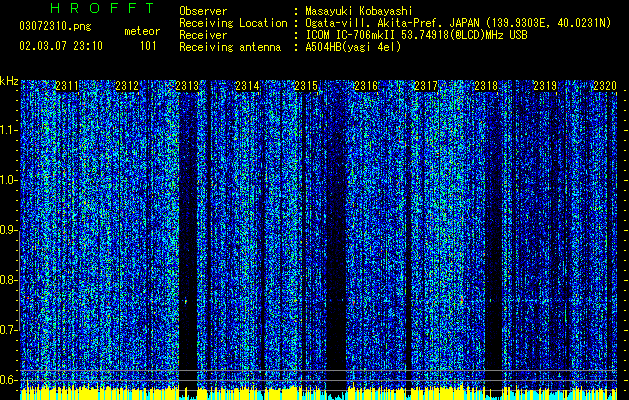Click the 0.8 frequency axis label
629x400 pixels.
click(8, 280)
